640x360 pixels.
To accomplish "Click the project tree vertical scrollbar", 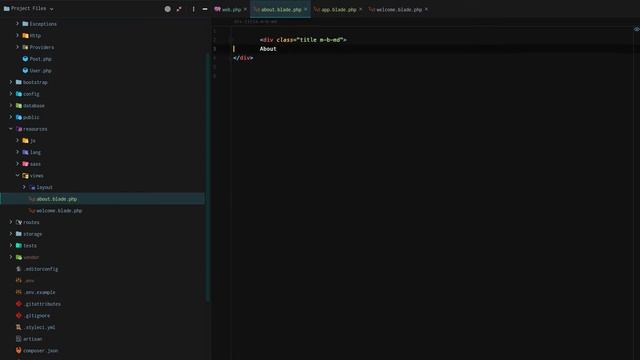I will click(208, 178).
